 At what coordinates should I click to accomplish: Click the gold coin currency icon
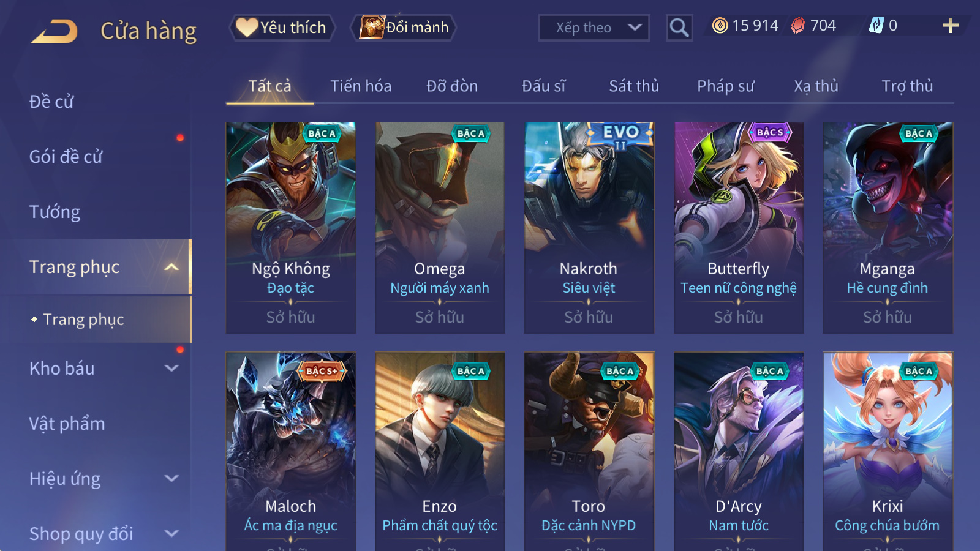pyautogui.click(x=720, y=25)
